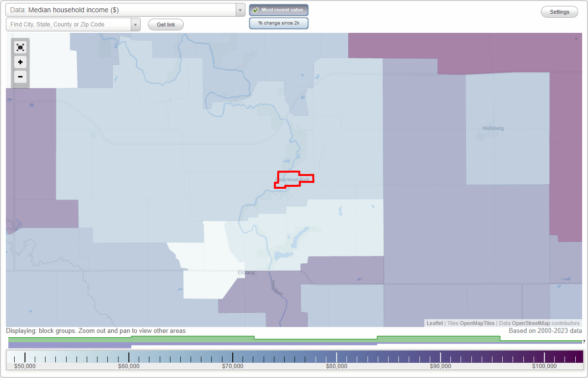Follow the Leaflet attribution link
This screenshot has height=378, width=588.
coord(434,323)
